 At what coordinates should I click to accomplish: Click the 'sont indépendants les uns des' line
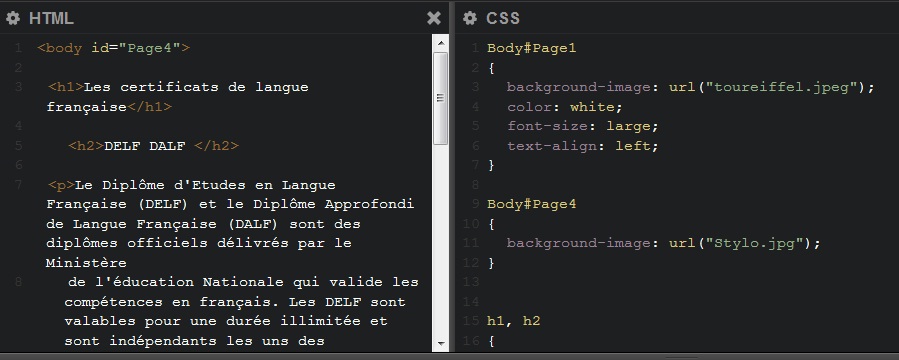pyautogui.click(x=194, y=341)
